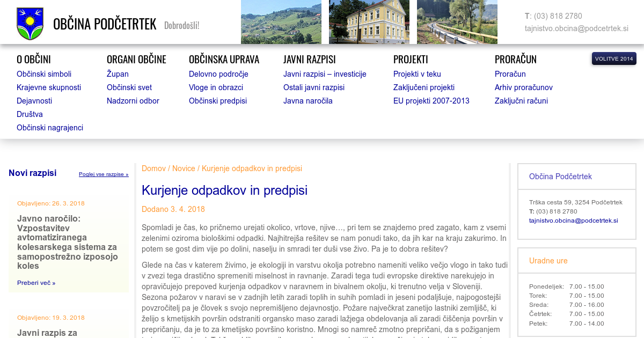Navigate to EU projekti 2007-2013
644x338 pixels.
[x=431, y=101]
